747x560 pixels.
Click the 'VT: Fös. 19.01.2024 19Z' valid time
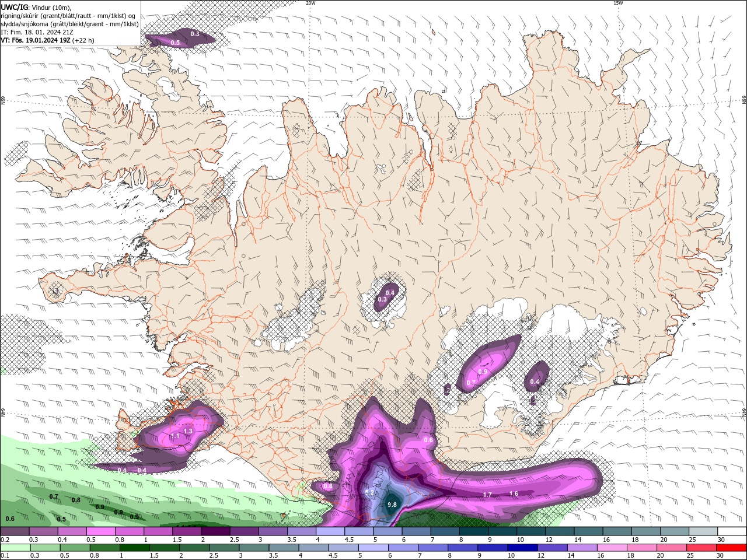(36, 40)
